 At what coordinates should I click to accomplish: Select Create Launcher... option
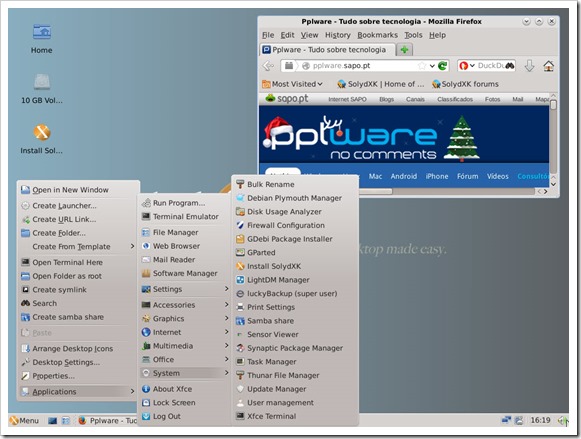point(78,206)
